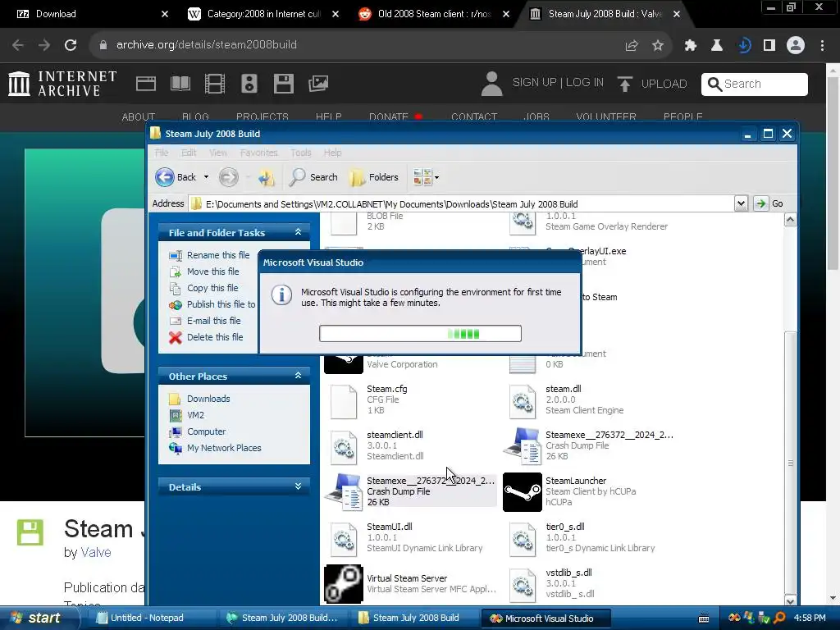Switch to Microsoft Visual Studio taskbar item
This screenshot has width=840, height=630.
pyautogui.click(x=546, y=619)
